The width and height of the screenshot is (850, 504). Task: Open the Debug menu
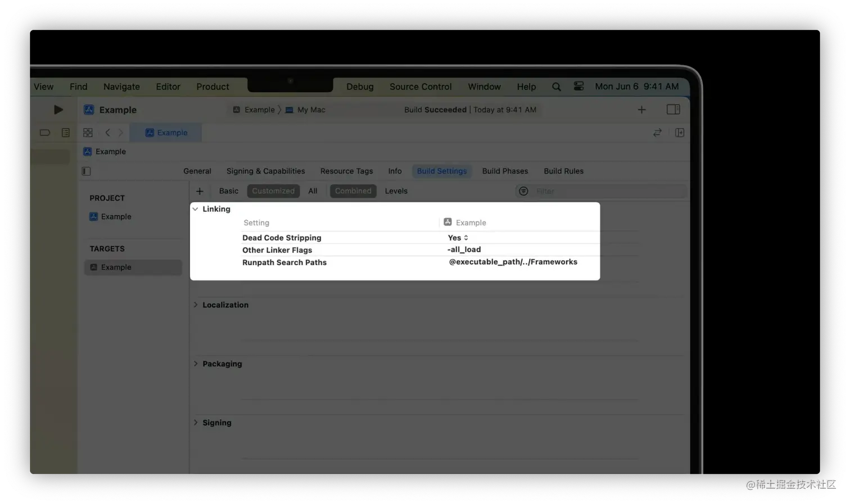tap(360, 87)
